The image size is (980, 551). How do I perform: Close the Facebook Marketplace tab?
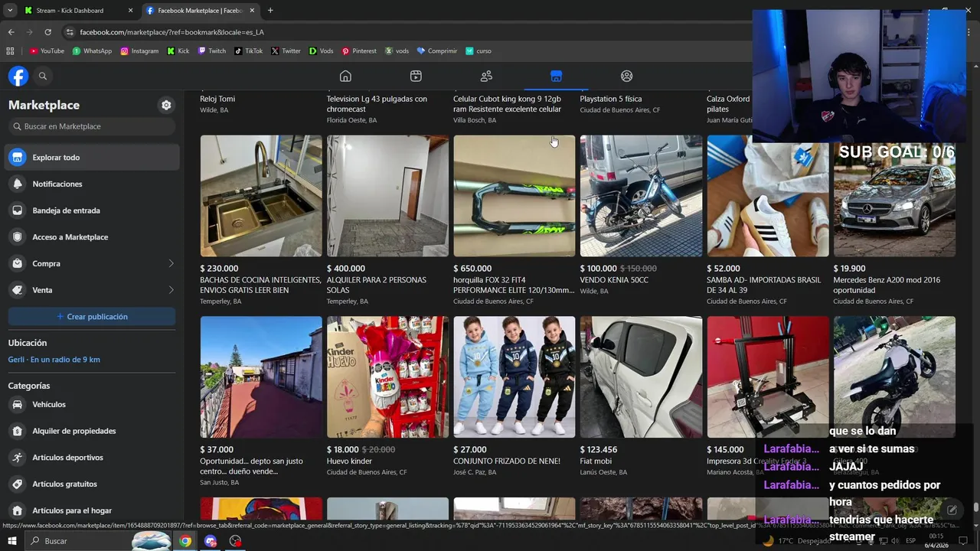(x=252, y=11)
